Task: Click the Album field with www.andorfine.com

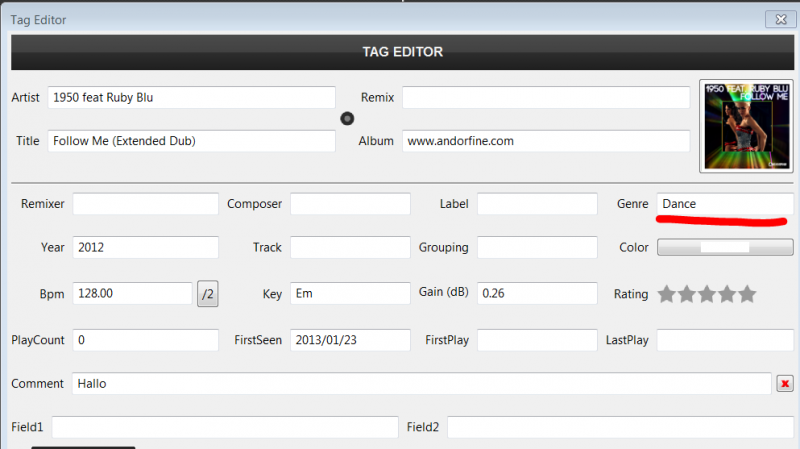Action: [546, 141]
